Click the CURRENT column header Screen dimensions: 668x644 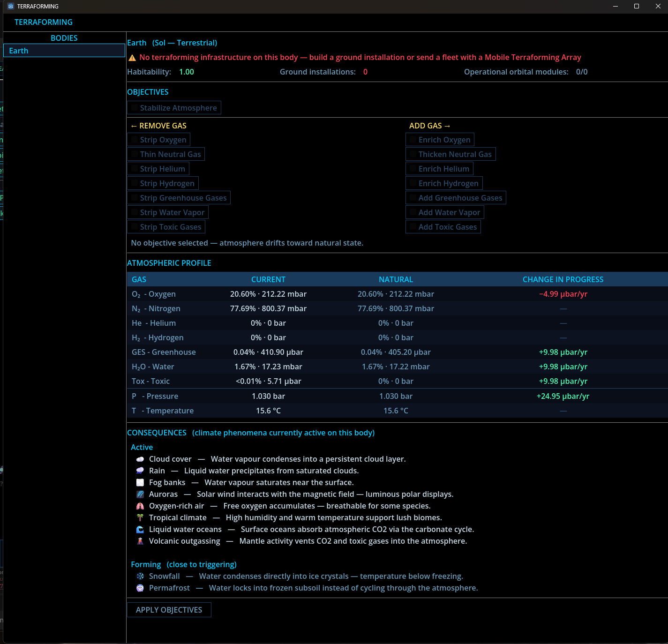(x=268, y=280)
